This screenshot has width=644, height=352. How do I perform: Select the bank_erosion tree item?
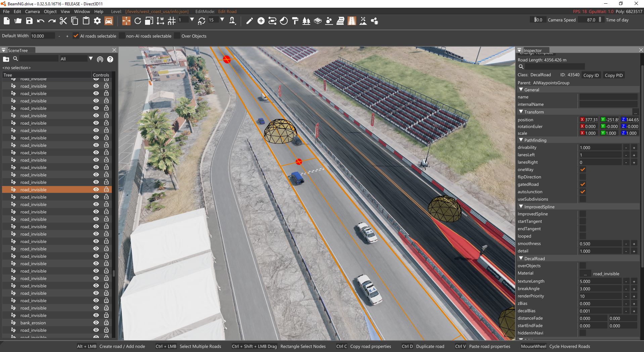pos(33,323)
